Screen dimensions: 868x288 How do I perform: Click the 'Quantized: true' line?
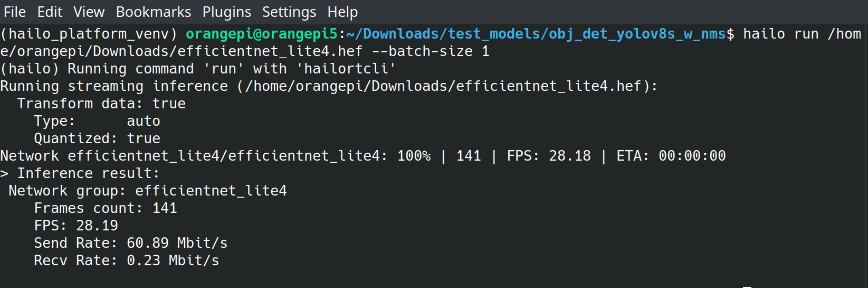pyautogui.click(x=97, y=138)
